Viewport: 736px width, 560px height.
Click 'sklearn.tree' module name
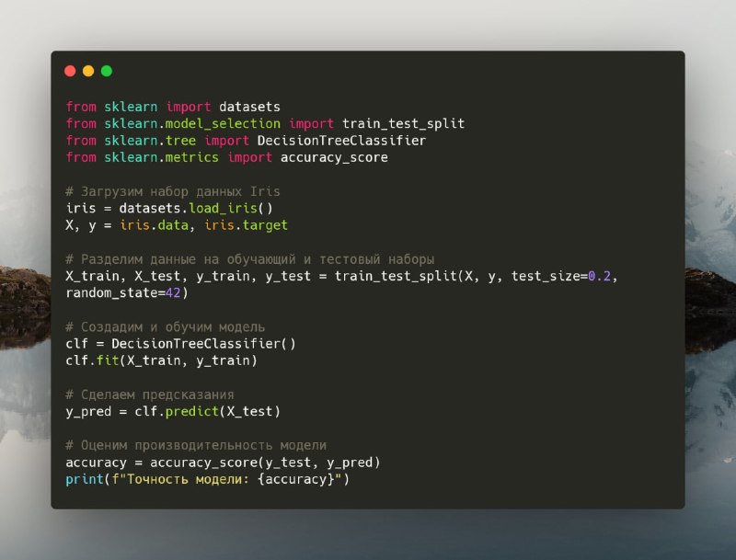click(x=150, y=141)
